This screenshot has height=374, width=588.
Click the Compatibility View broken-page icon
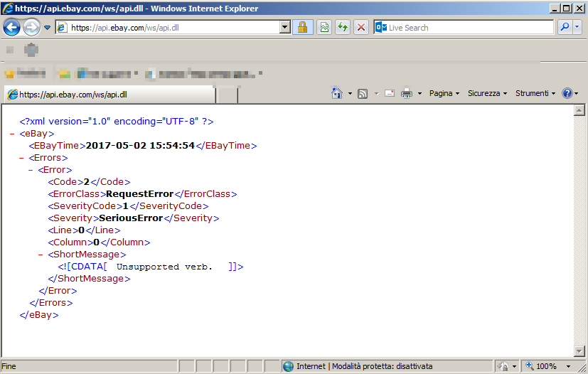324,28
